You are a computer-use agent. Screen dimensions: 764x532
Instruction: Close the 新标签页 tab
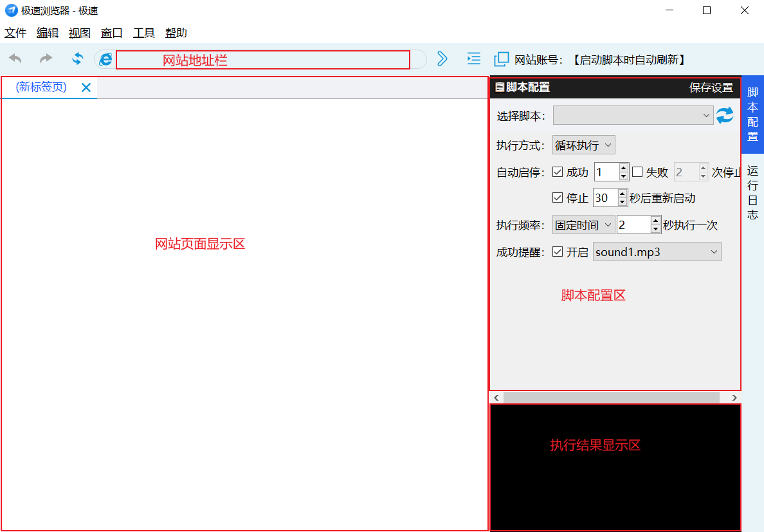pos(86,87)
